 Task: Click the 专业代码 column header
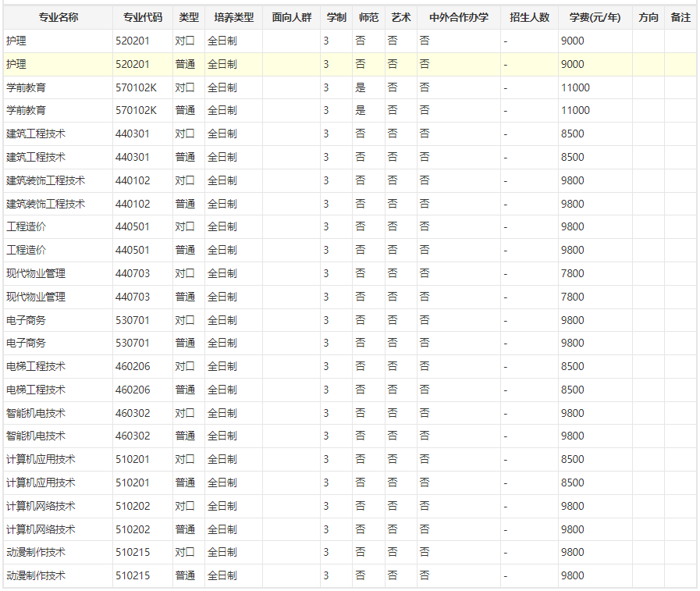coord(143,17)
